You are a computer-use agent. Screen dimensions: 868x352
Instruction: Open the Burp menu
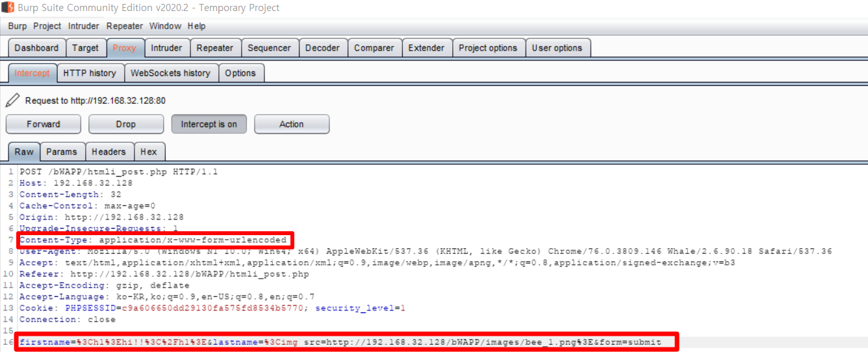(x=18, y=26)
